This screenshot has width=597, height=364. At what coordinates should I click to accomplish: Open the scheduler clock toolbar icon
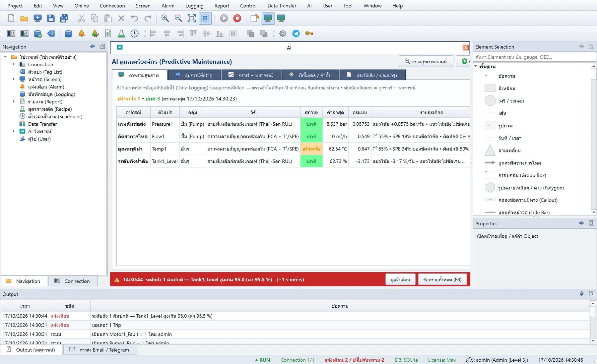135,33
